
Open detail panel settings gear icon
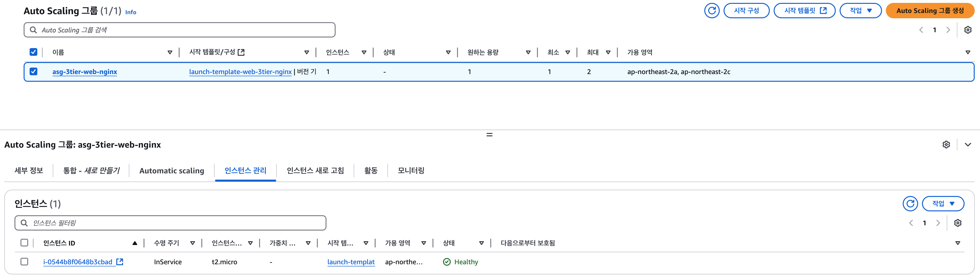coord(946,145)
